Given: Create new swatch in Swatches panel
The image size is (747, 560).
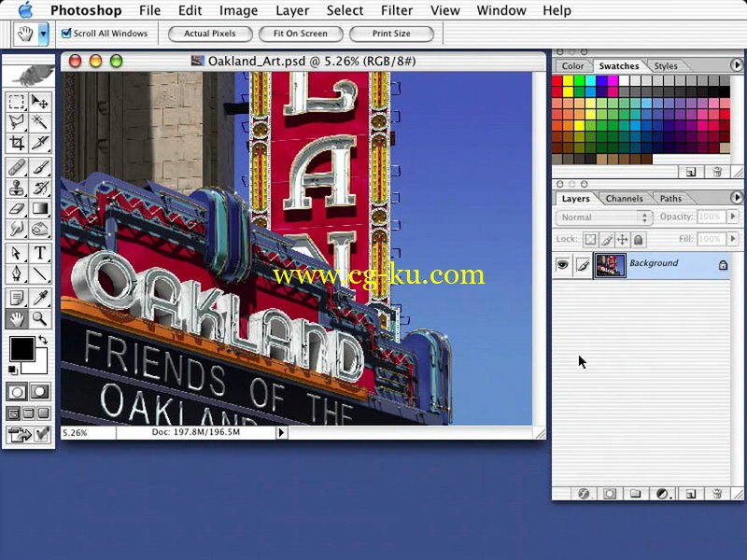Looking at the screenshot, I should click(x=691, y=172).
